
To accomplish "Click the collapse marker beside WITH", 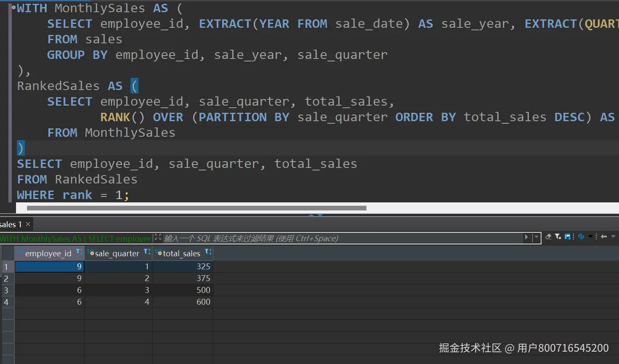I will tap(13, 7).
